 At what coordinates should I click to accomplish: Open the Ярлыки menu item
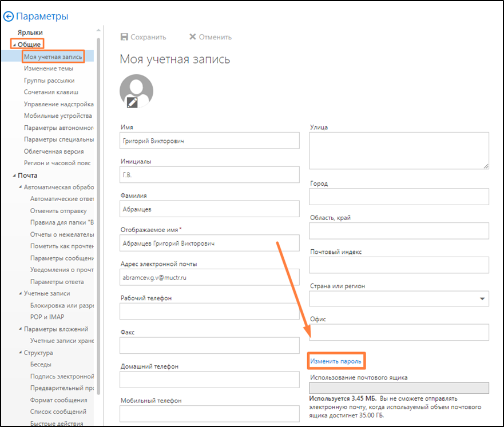[x=30, y=33]
